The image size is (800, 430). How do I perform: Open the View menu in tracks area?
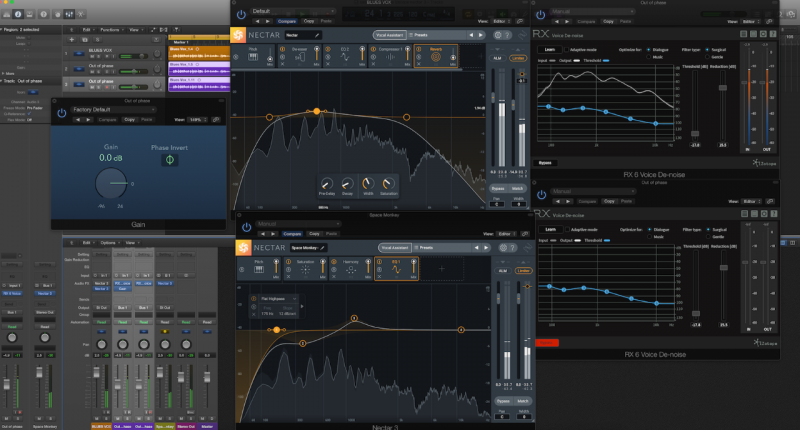(x=135, y=30)
